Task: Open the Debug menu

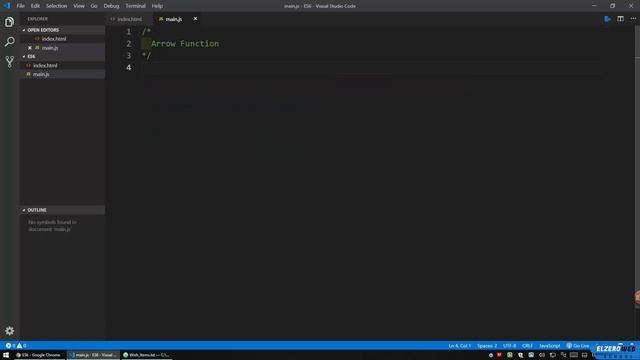Action: 111,6
